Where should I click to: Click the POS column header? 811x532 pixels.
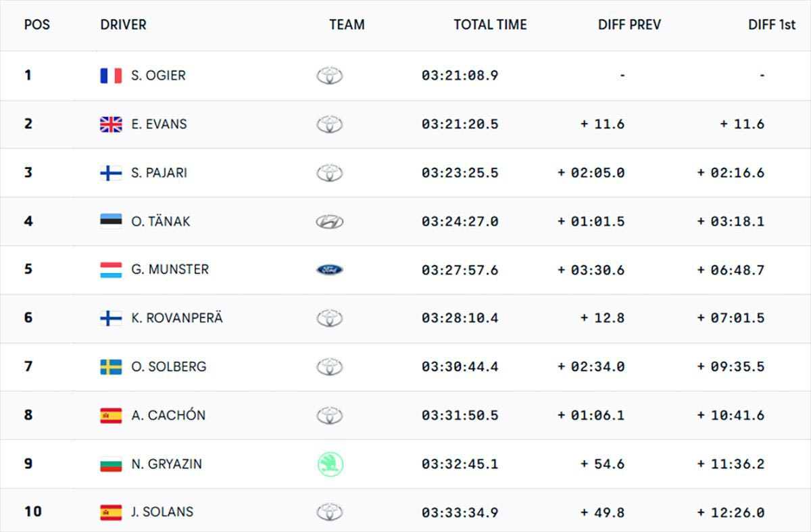37,25
